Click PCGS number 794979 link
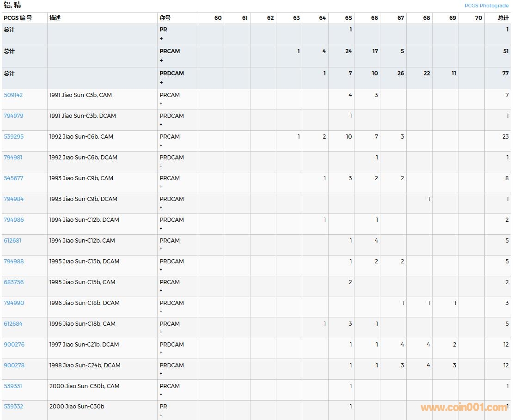The height and width of the screenshot is (420, 513). [13, 116]
